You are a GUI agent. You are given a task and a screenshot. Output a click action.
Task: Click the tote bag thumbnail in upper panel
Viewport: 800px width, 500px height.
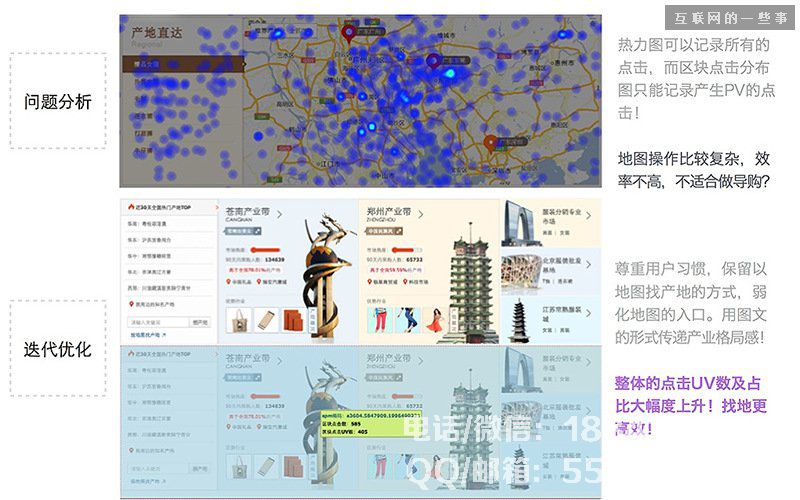click(x=239, y=320)
